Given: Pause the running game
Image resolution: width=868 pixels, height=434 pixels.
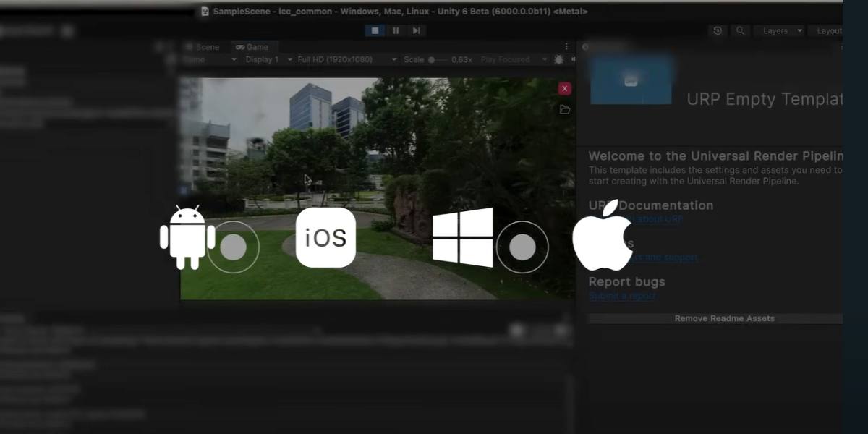Looking at the screenshot, I should [396, 30].
